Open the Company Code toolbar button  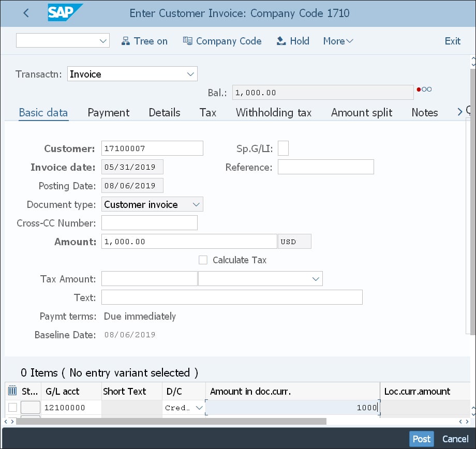point(222,41)
